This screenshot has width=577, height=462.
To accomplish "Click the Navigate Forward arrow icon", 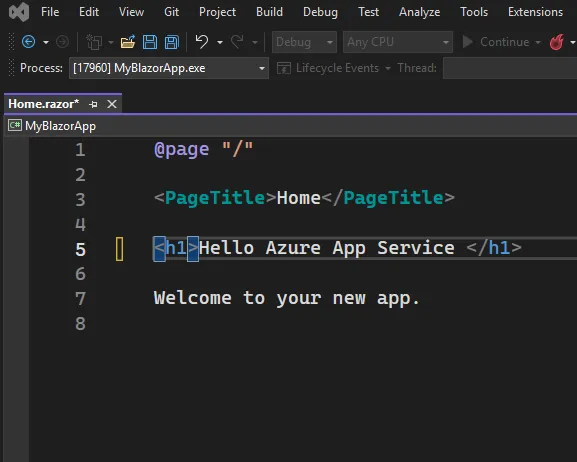I will [x=62, y=42].
